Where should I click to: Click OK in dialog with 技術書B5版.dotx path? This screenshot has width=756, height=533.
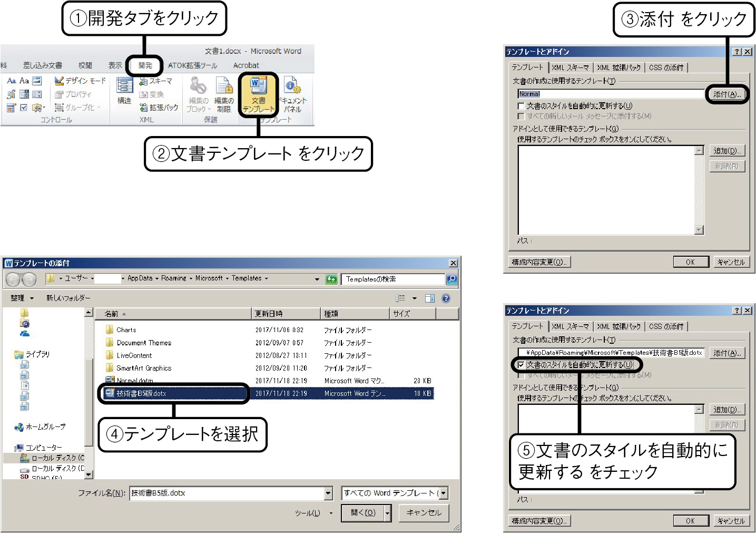pyautogui.click(x=691, y=521)
